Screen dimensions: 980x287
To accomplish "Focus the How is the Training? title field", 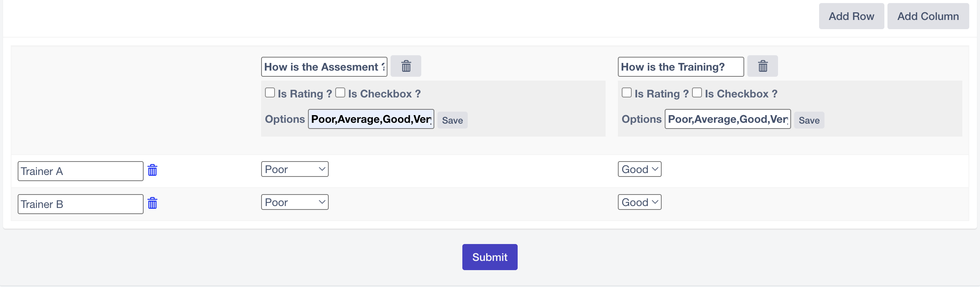I will [681, 67].
